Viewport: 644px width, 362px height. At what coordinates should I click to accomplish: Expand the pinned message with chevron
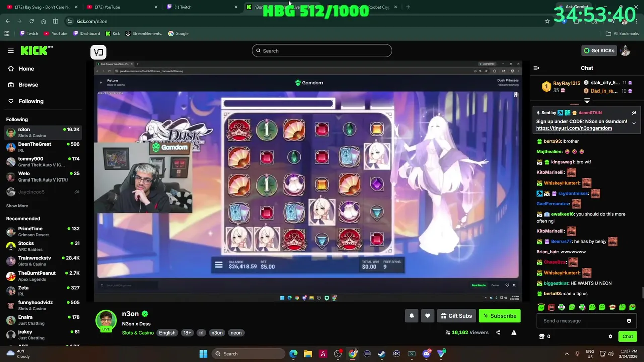pos(634,123)
